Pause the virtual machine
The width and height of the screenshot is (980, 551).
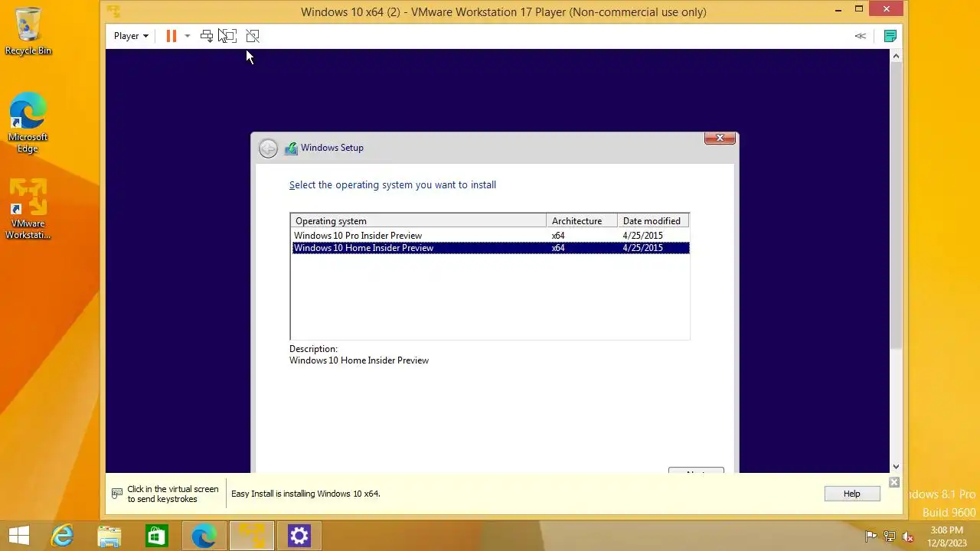click(x=171, y=36)
